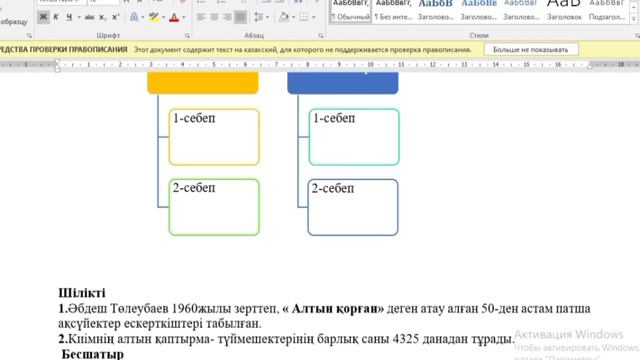Expand text effects dropdown arrow
Screen dimensions: 640x360
(x=142, y=17)
